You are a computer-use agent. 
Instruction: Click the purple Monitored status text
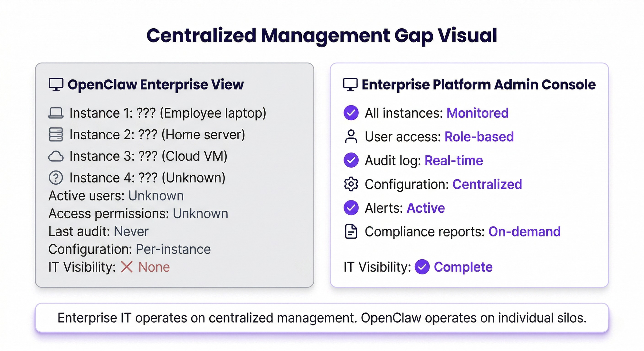click(477, 113)
